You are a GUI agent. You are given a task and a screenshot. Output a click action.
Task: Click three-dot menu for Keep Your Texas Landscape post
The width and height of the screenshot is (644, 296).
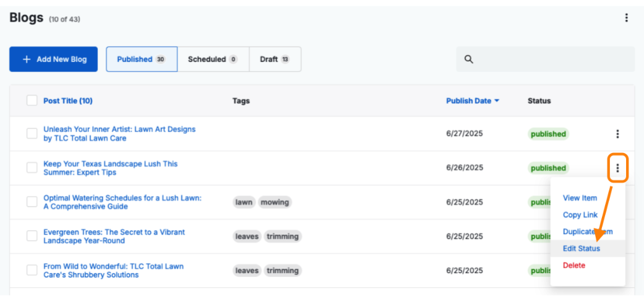pos(617,168)
